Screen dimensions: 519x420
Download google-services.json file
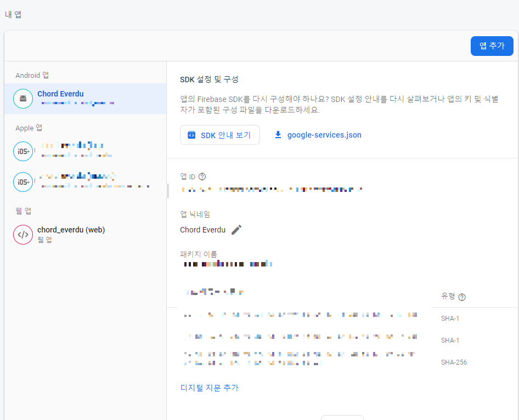tap(324, 135)
